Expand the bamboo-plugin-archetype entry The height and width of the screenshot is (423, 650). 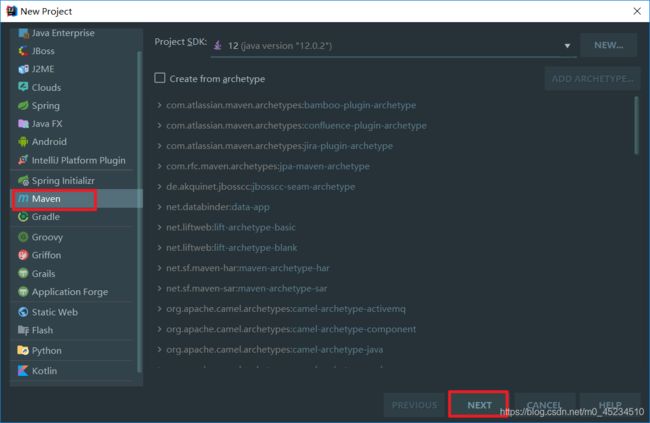(159, 105)
